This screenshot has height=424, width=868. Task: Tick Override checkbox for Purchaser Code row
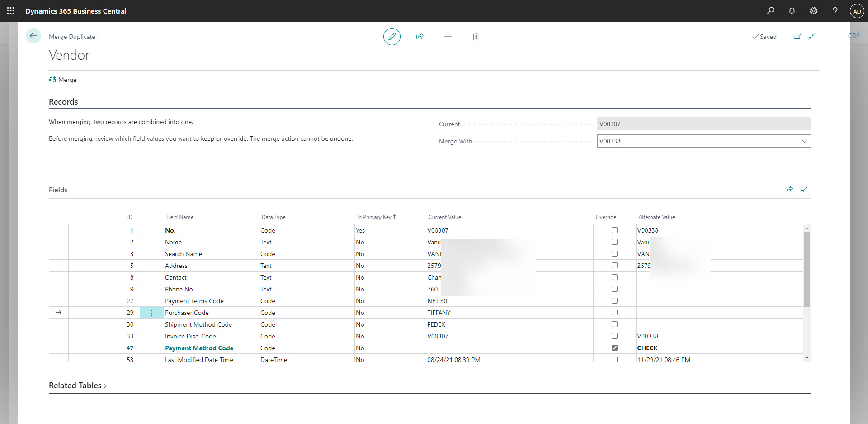click(614, 313)
